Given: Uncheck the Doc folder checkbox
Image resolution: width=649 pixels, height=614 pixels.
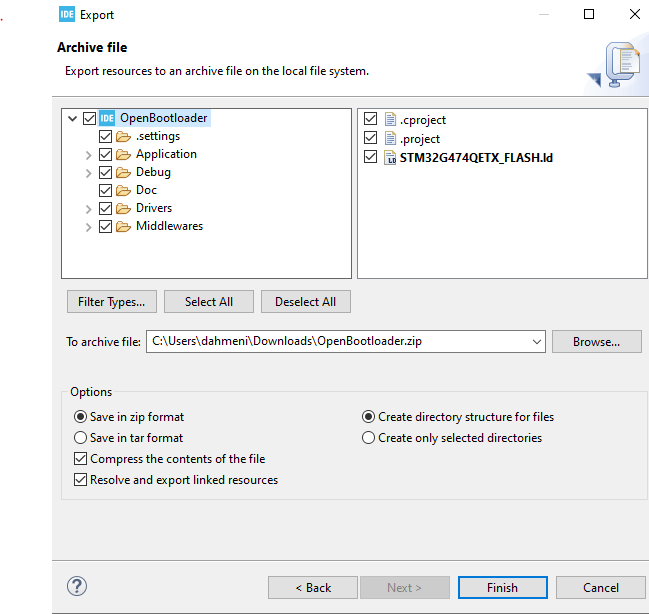Looking at the screenshot, I should pos(106,190).
